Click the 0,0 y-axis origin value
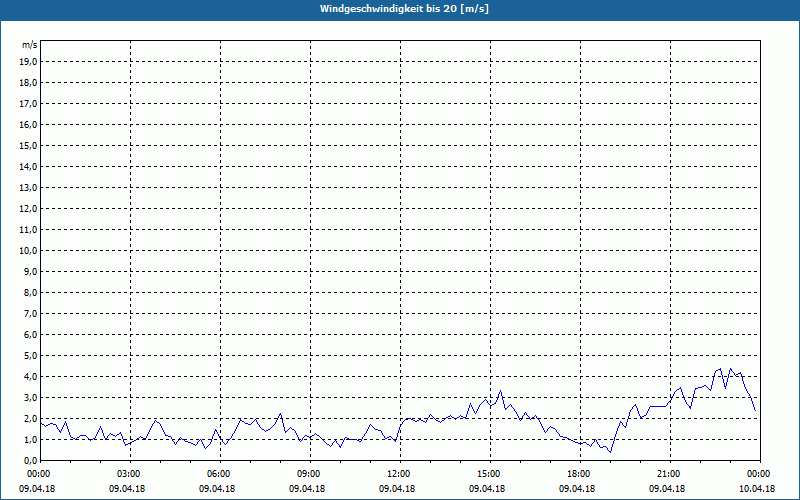This screenshot has height=500, width=800. coord(30,461)
